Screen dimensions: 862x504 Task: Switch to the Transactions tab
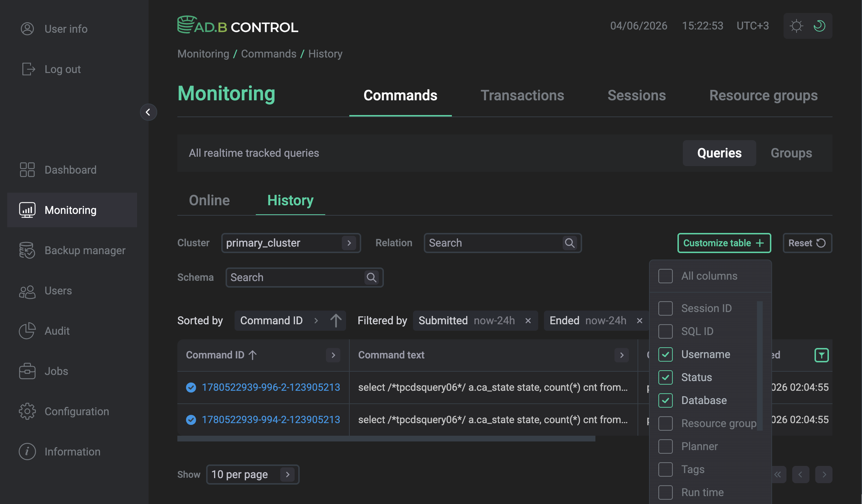(x=522, y=96)
